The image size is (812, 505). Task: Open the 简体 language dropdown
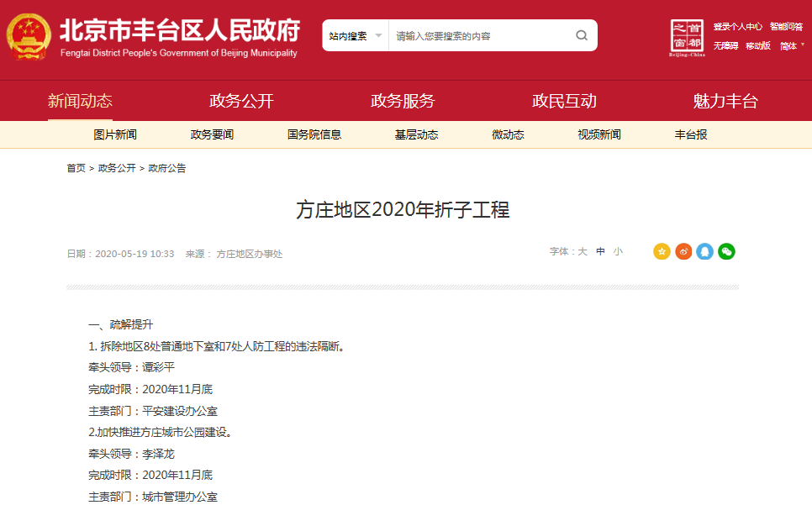point(790,45)
